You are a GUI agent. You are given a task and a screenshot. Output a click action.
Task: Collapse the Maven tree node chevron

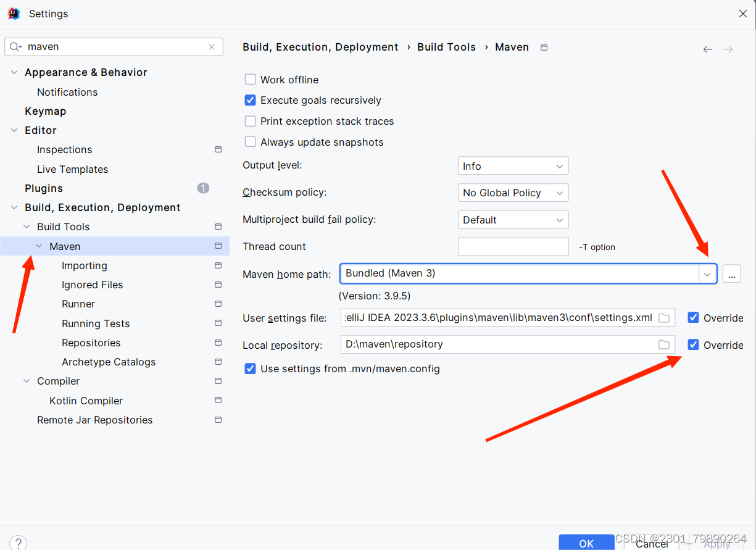pos(39,246)
